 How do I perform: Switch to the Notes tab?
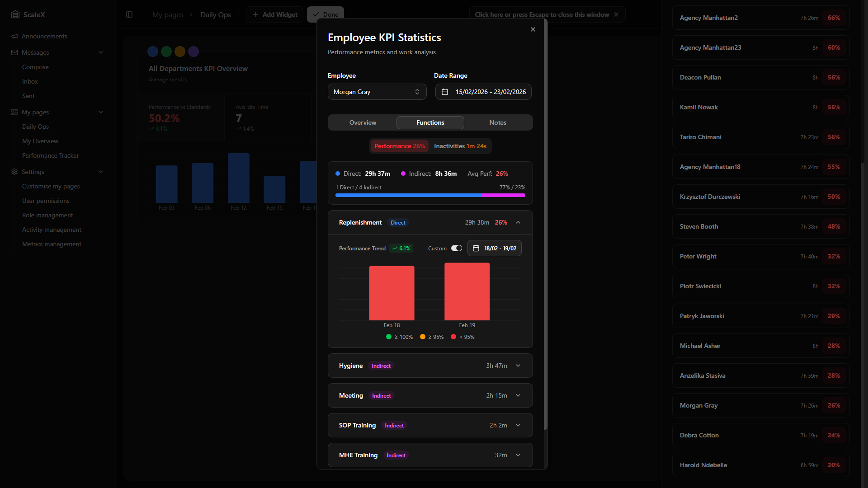click(x=498, y=122)
